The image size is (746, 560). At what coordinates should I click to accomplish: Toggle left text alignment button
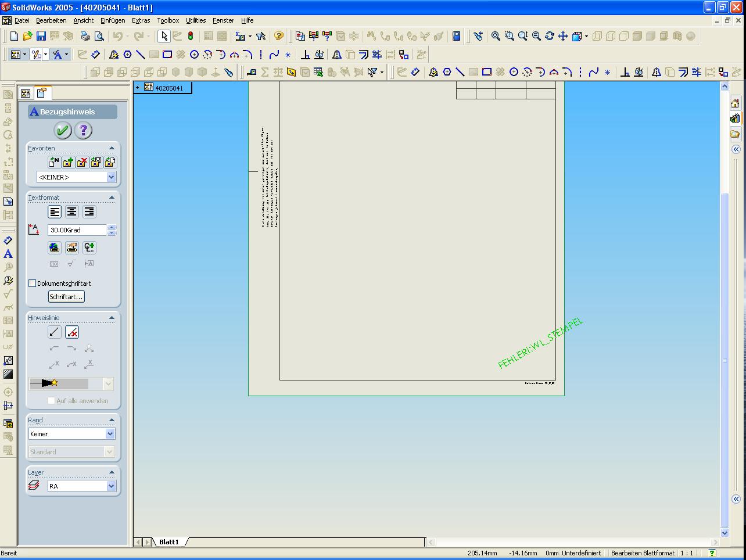[x=55, y=212]
